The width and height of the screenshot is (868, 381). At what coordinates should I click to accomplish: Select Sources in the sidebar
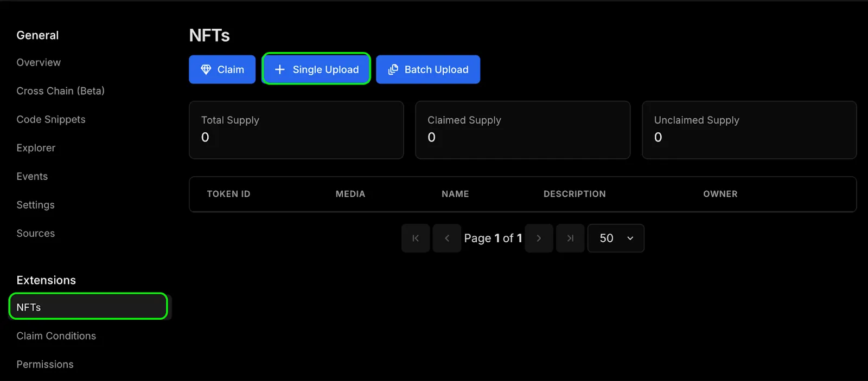click(35, 234)
